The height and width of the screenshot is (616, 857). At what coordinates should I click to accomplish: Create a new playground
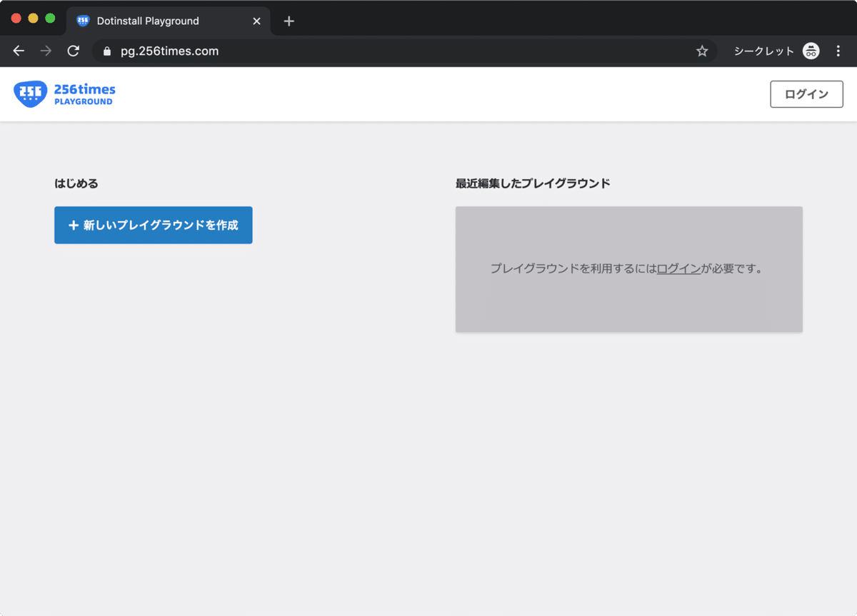pyautogui.click(x=153, y=225)
